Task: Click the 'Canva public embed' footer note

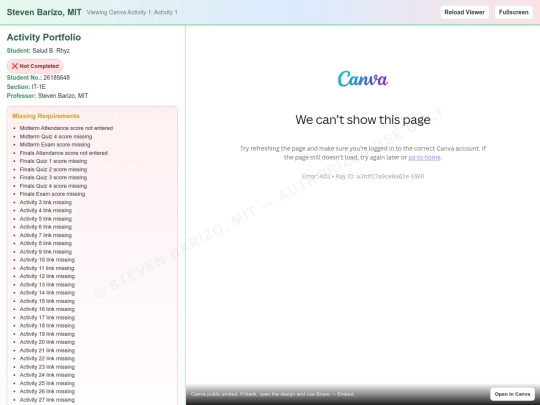Action: (273, 394)
